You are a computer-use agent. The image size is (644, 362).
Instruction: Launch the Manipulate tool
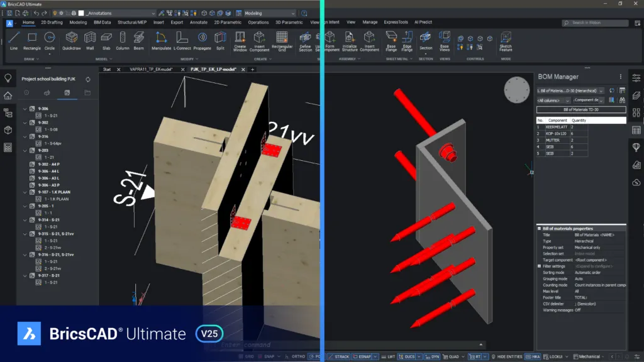click(x=161, y=41)
